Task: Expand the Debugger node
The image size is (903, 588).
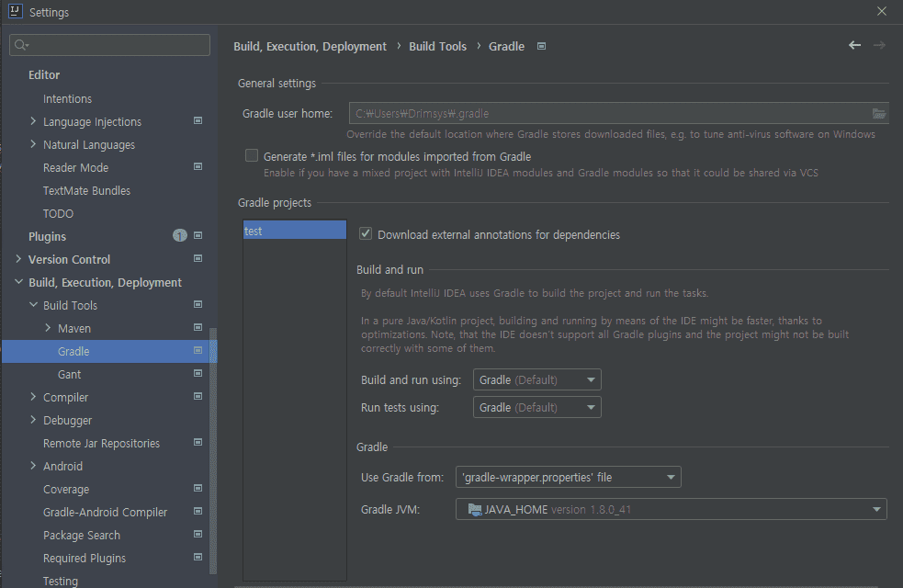Action: (x=33, y=420)
